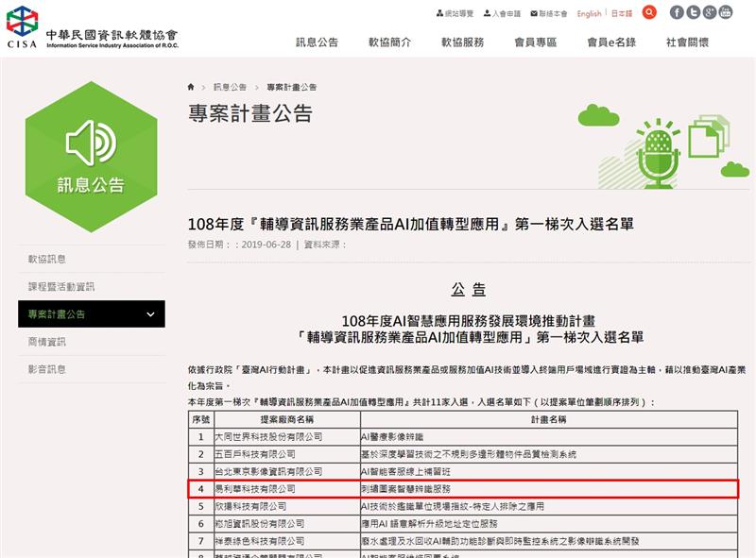Click the 提案廠商名稱 column header
This screenshot has height=558, width=756.
click(x=287, y=420)
